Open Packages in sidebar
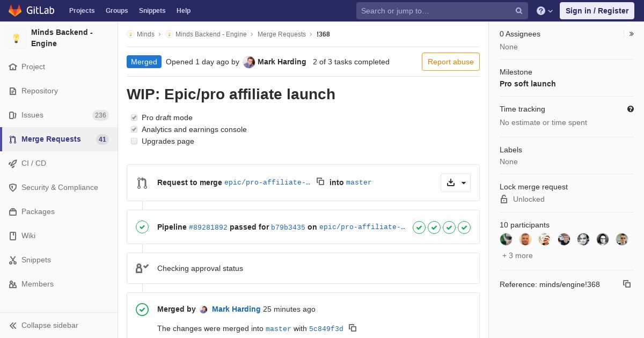Image resolution: width=644 pixels, height=338 pixels. 58,211
